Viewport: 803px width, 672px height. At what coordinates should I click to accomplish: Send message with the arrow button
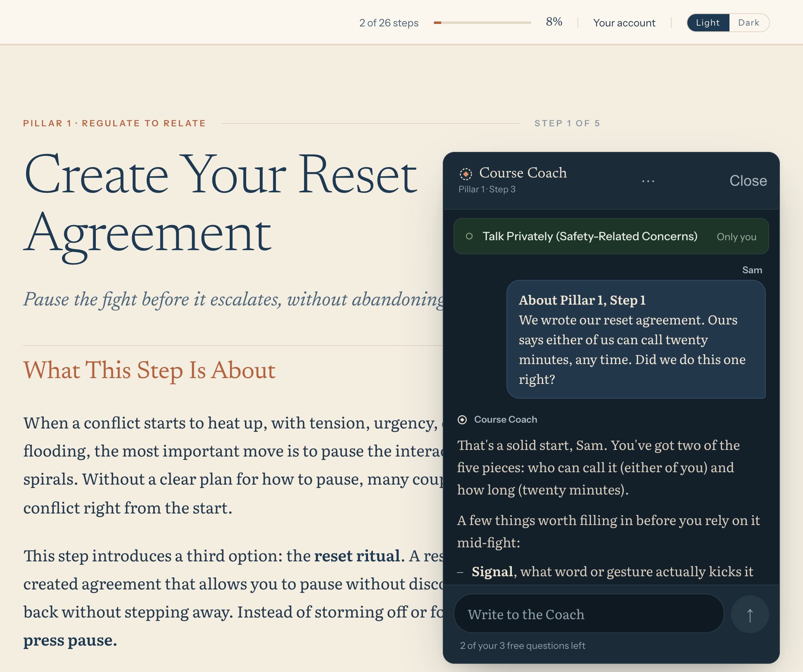point(750,614)
